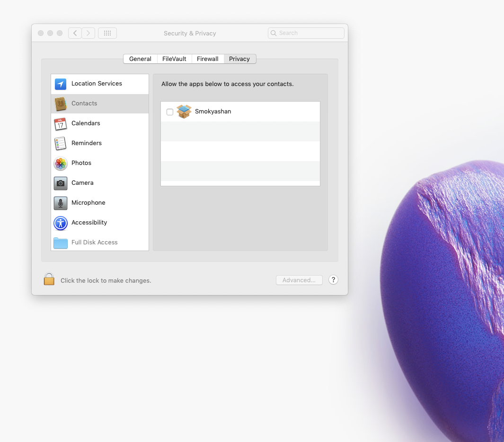
Task: Select the Privacy tab
Action: coord(239,59)
